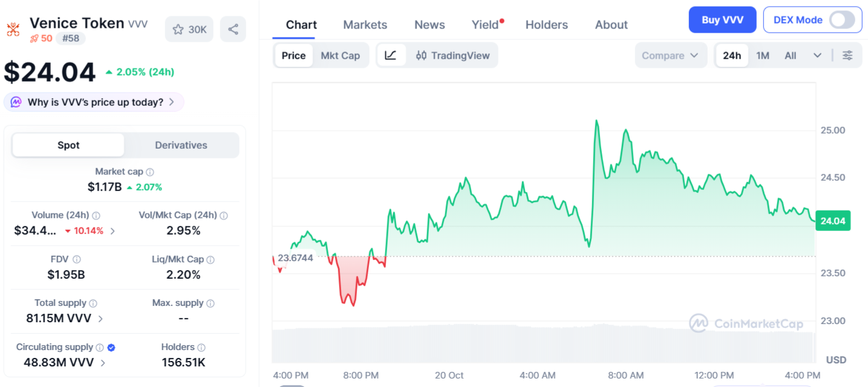Image resolution: width=868 pixels, height=387 pixels.
Task: Select 1M time range
Action: (x=763, y=56)
